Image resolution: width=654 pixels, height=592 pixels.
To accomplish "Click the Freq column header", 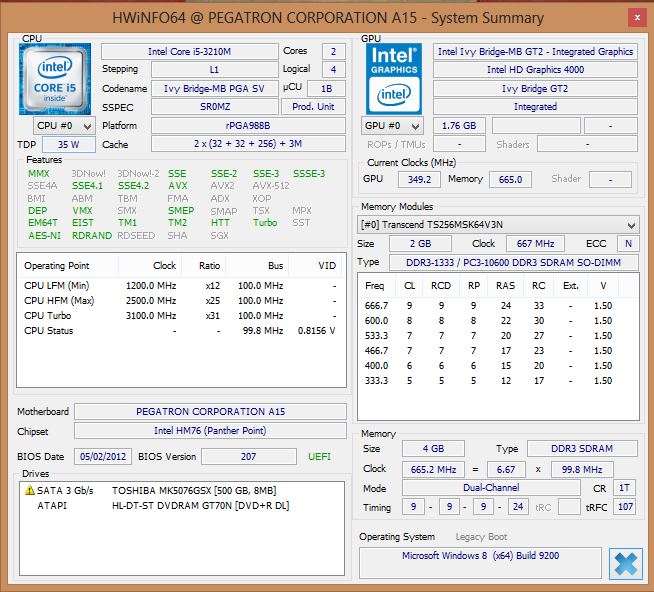I will [x=375, y=286].
